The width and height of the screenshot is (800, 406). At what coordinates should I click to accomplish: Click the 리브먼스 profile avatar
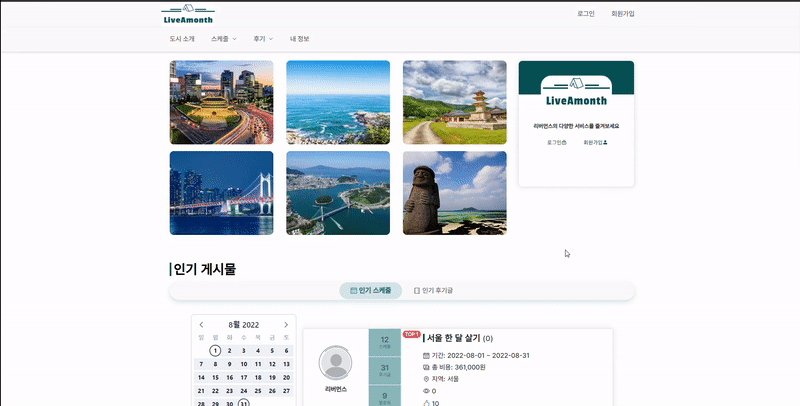tap(336, 363)
